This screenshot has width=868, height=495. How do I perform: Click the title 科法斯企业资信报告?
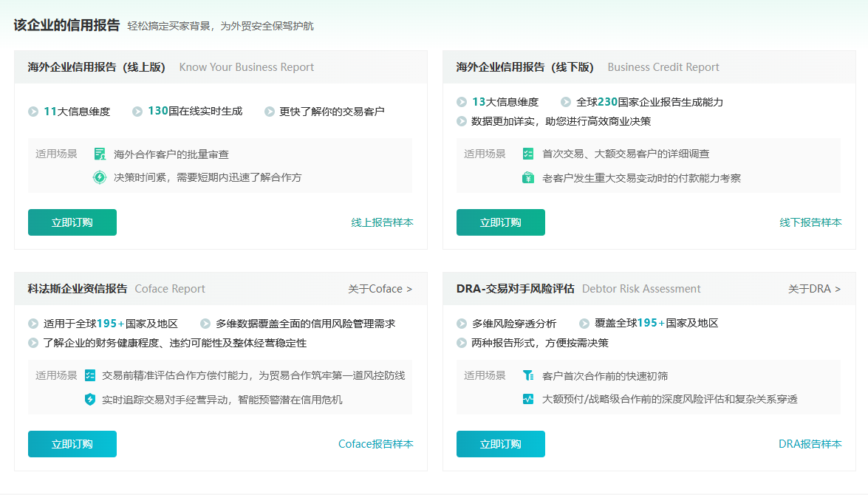click(x=78, y=288)
